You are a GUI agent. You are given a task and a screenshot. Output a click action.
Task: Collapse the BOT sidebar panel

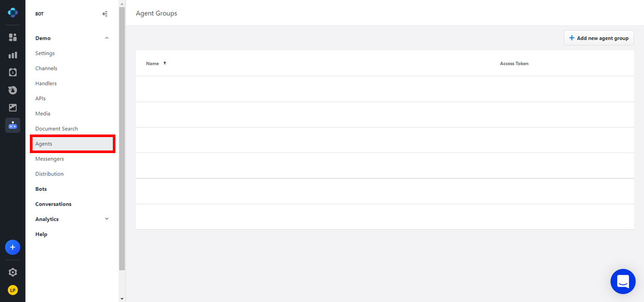click(x=105, y=14)
